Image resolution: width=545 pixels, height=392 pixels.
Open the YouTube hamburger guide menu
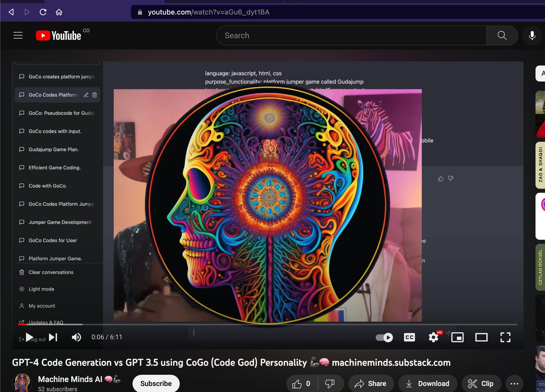(18, 35)
